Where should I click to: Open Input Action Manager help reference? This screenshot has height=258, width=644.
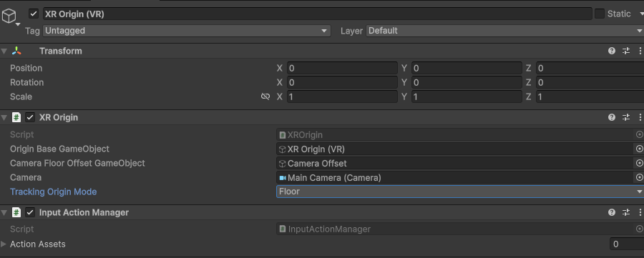pyautogui.click(x=612, y=212)
